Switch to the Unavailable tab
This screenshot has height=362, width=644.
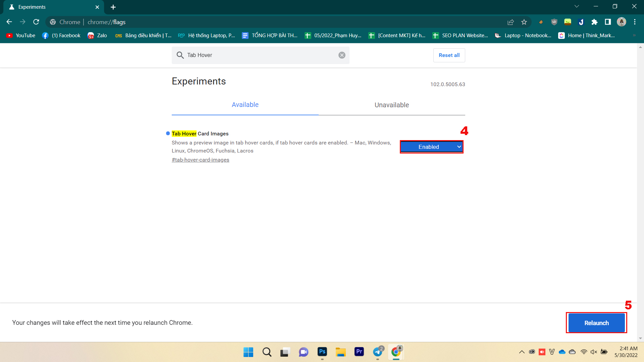[391, 105]
